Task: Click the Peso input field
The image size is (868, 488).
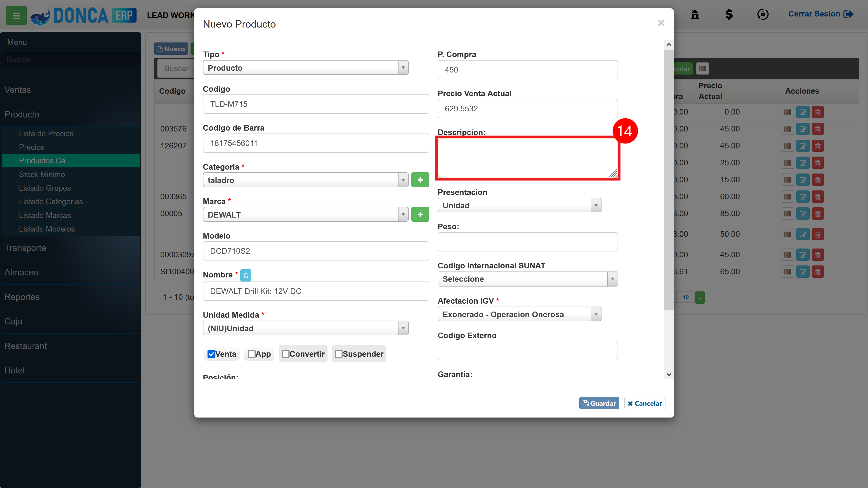Action: 527,242
